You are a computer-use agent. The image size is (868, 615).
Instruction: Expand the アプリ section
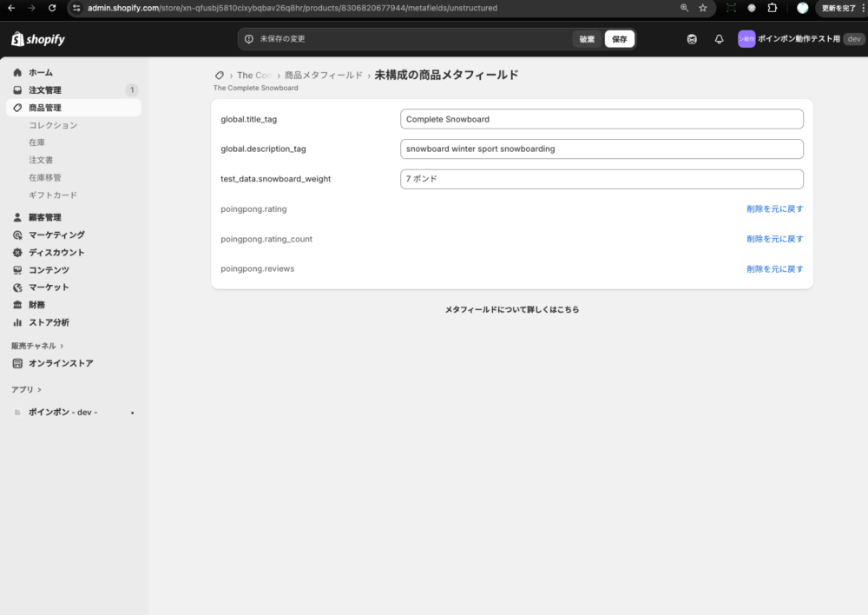click(x=26, y=389)
